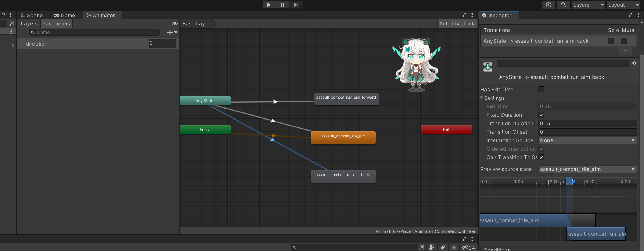
Task: Click the Step forward button
Action: tap(296, 5)
